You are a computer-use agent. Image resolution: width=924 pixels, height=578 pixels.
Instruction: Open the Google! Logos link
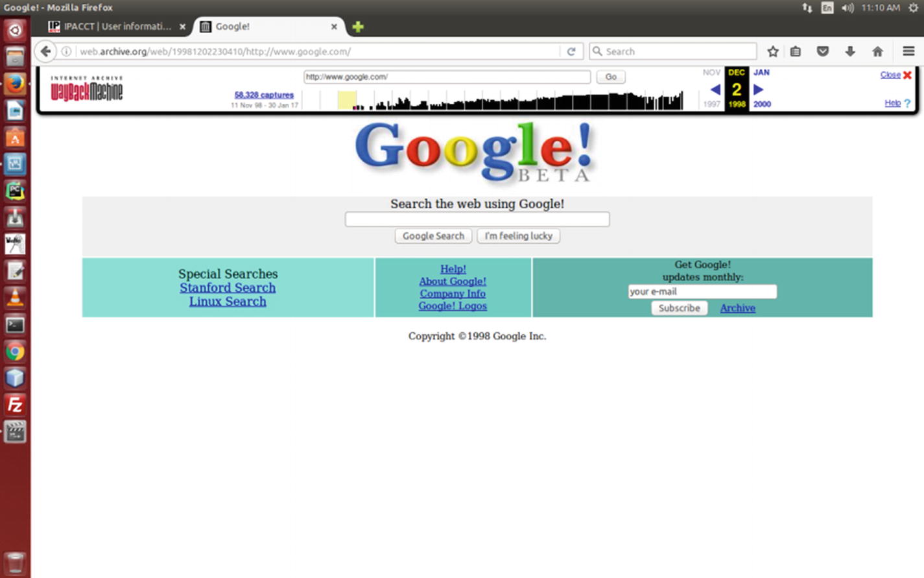point(453,306)
